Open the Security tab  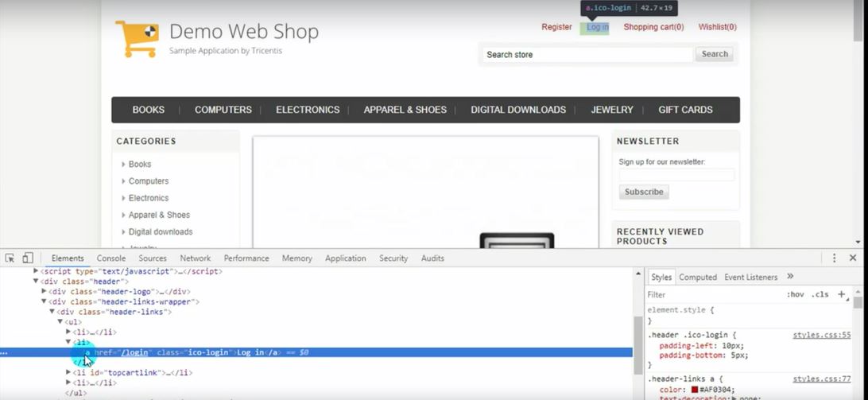pyautogui.click(x=393, y=258)
